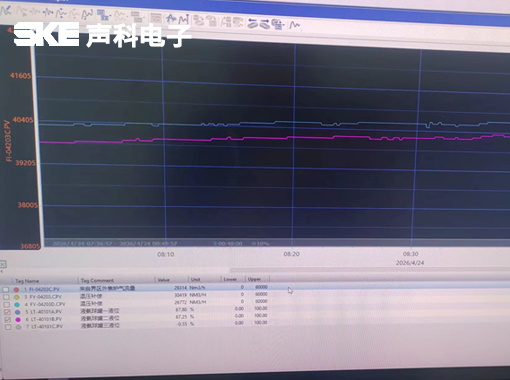Click the value -0.55 in the list
Screen dimensions: 510x380
pos(181,324)
